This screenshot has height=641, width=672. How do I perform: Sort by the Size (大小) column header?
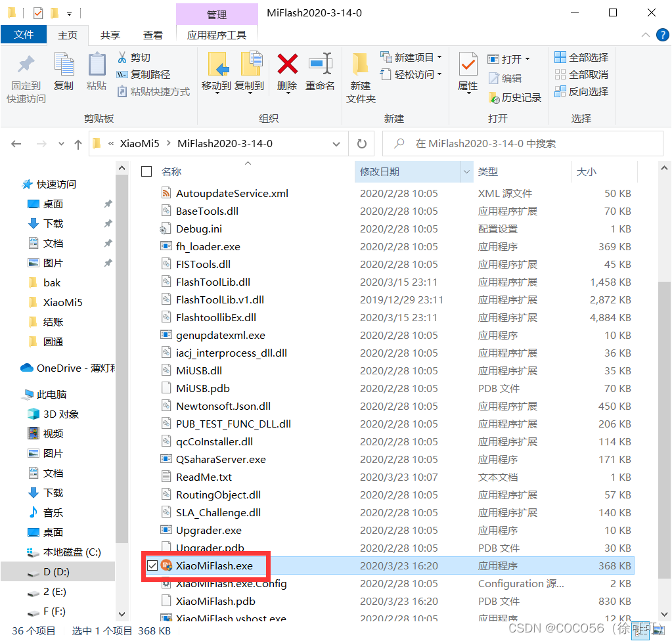tap(586, 172)
